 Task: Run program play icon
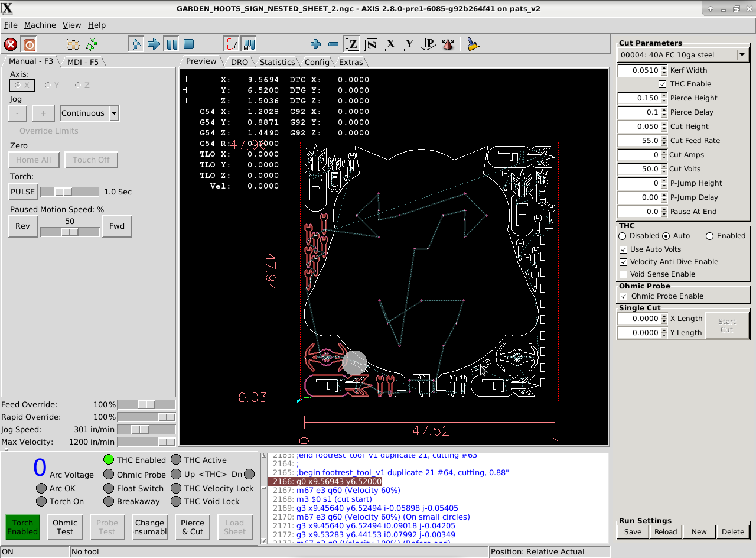[x=136, y=44]
